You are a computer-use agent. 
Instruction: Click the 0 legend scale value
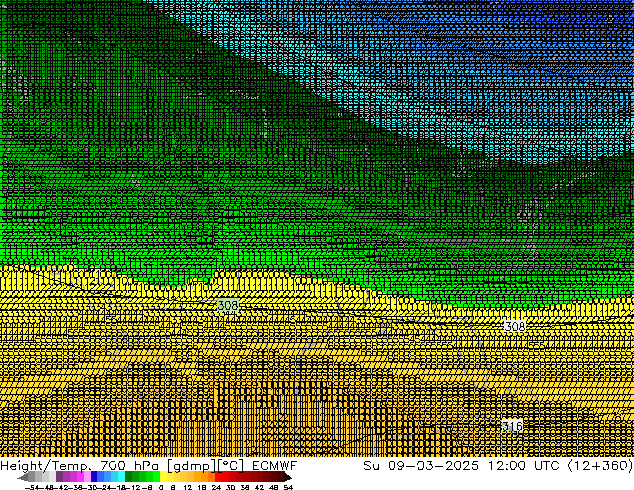[161, 487]
